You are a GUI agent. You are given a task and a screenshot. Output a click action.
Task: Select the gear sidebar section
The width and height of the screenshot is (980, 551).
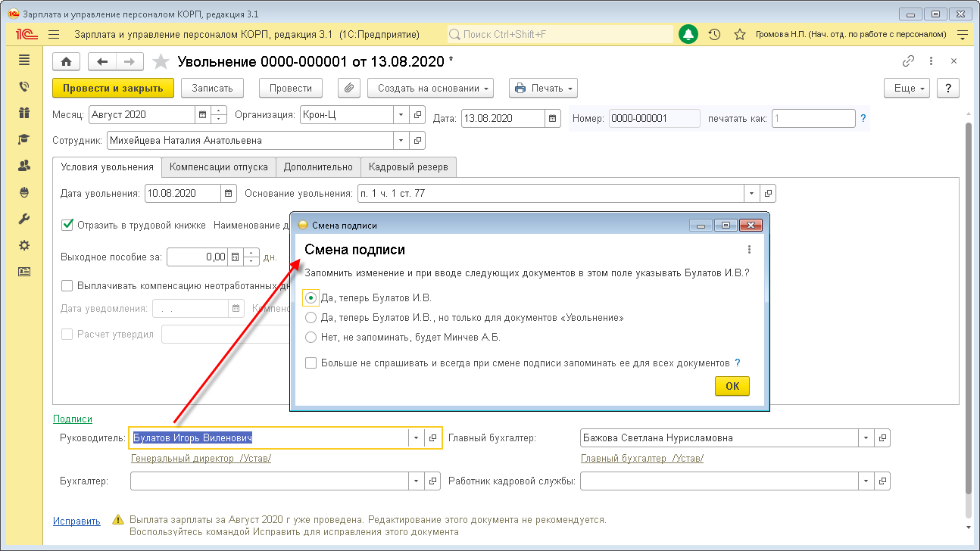[x=24, y=245]
